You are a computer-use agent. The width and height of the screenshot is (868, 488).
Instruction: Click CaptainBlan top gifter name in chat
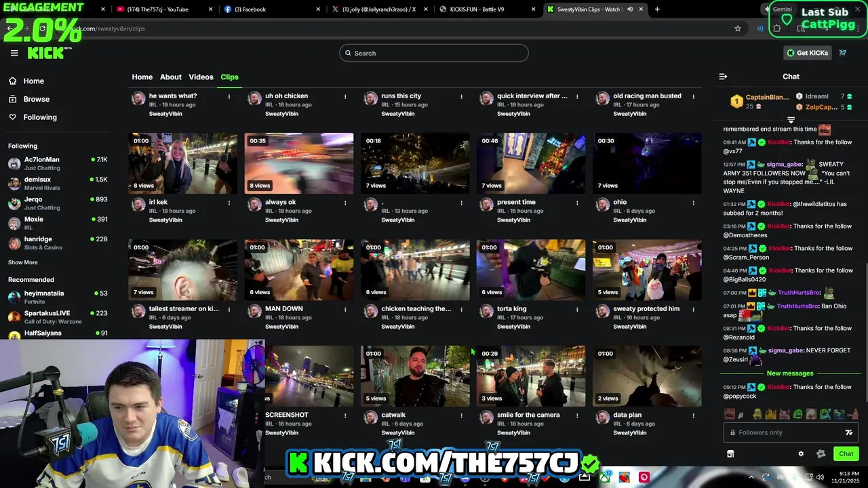pos(767,98)
